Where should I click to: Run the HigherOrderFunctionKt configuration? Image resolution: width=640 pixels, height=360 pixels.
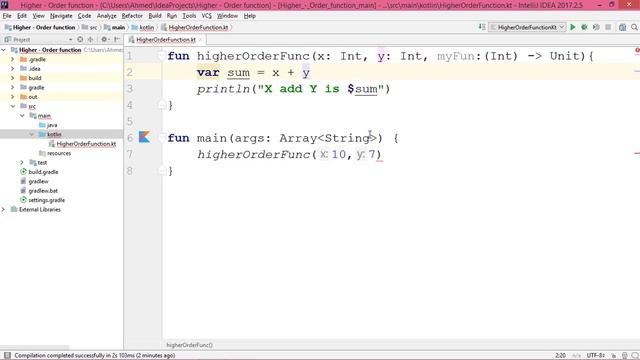pyautogui.click(x=573, y=27)
